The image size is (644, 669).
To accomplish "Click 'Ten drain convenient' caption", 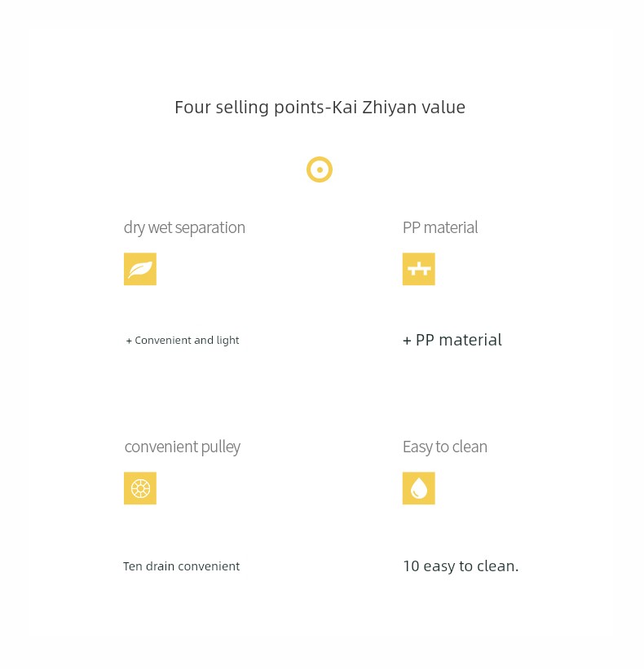I will 181,566.
